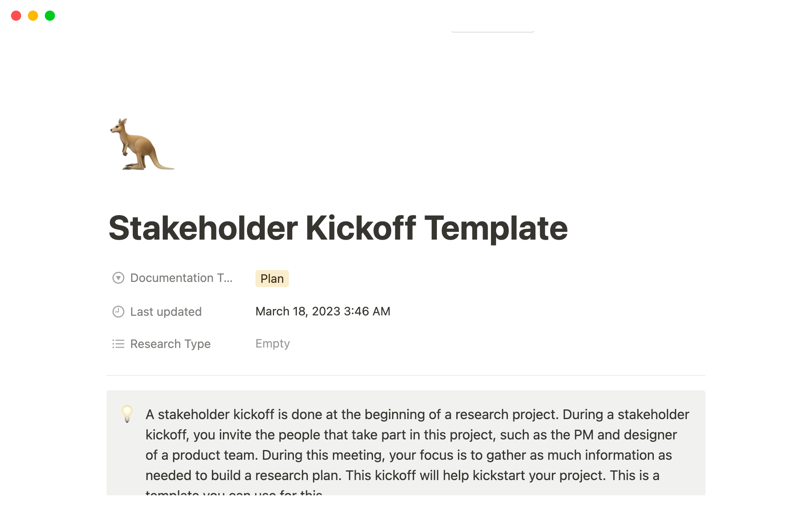This screenshot has height=508, width=812.
Task: Close the window with the red button
Action: [16, 16]
